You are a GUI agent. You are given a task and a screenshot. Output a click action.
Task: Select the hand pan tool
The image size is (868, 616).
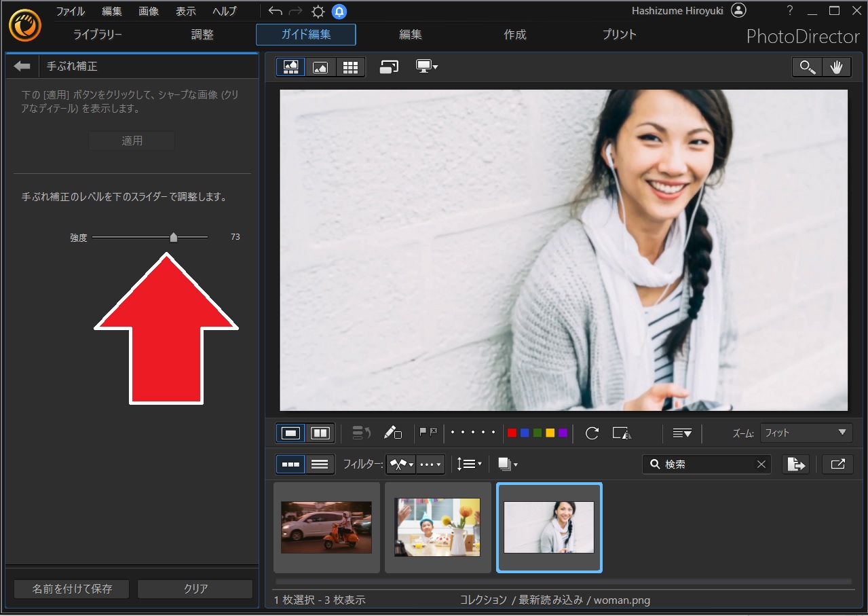[x=836, y=67]
